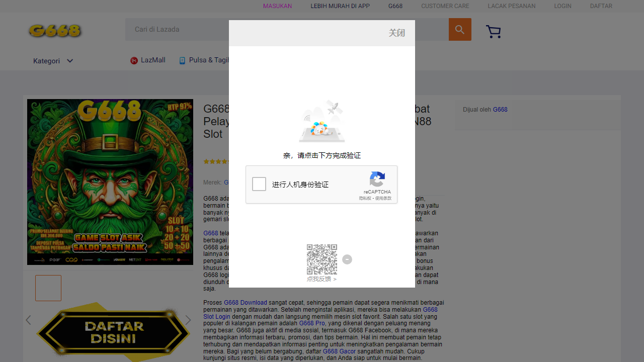Open the G668 top bar item

395,6
